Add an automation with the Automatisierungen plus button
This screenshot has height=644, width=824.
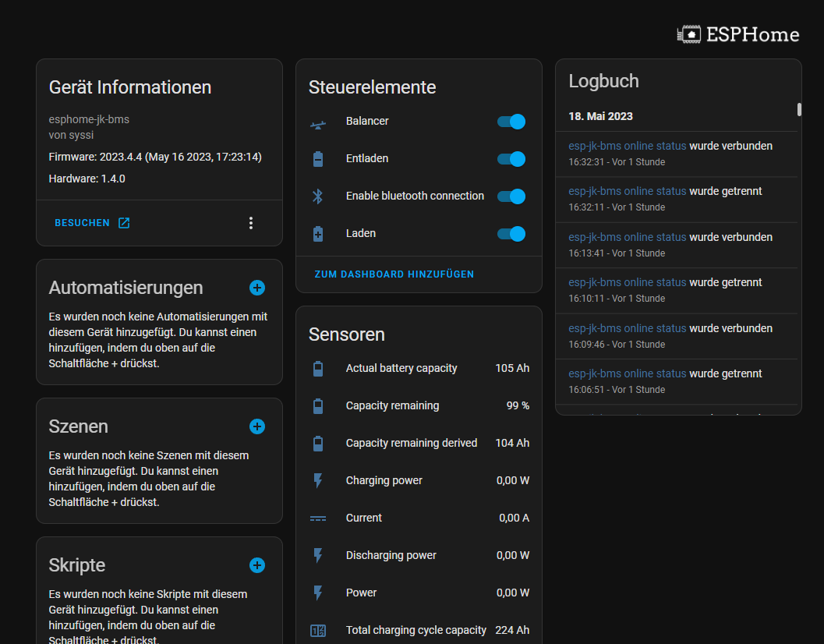[257, 288]
